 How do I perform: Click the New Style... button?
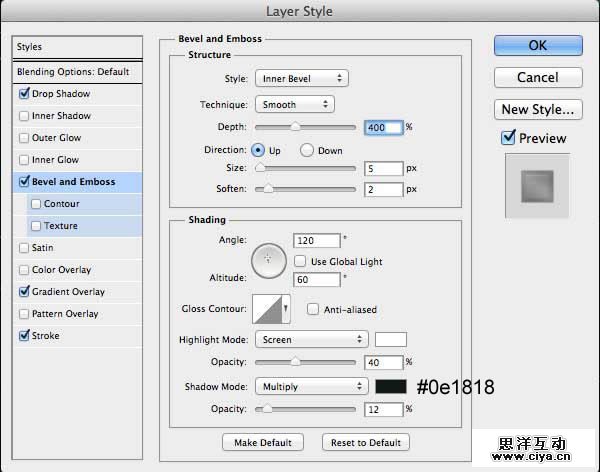click(x=538, y=110)
